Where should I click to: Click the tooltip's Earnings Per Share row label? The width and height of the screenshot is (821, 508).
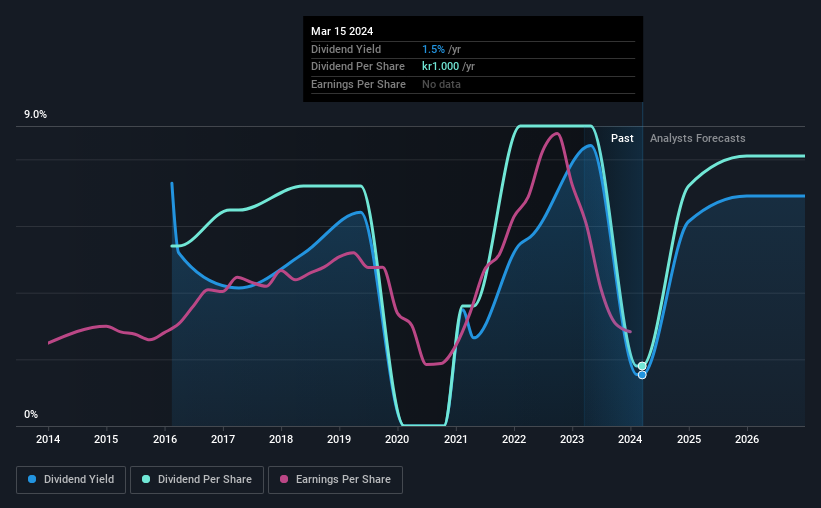pos(358,84)
